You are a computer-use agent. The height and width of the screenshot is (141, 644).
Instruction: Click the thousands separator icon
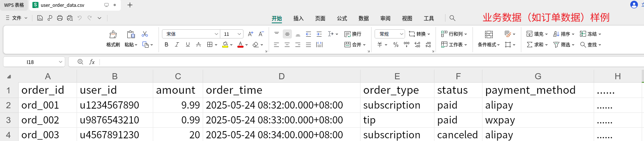pos(407,45)
